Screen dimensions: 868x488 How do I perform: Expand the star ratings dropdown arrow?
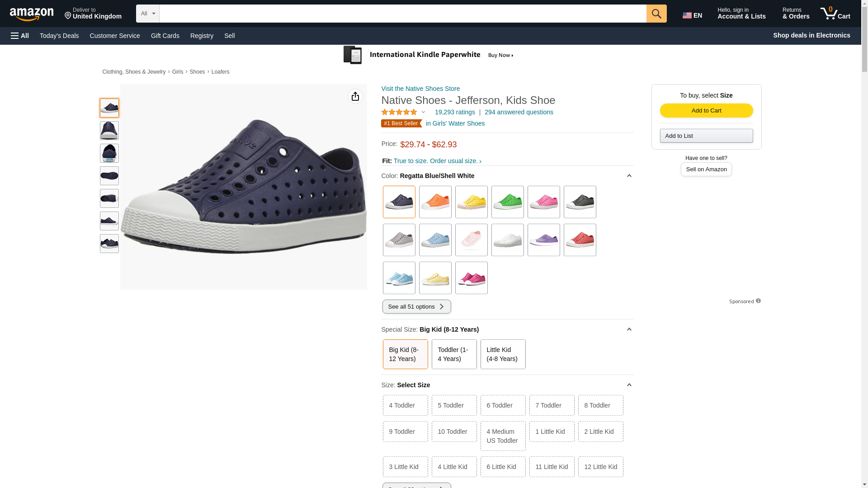click(424, 112)
